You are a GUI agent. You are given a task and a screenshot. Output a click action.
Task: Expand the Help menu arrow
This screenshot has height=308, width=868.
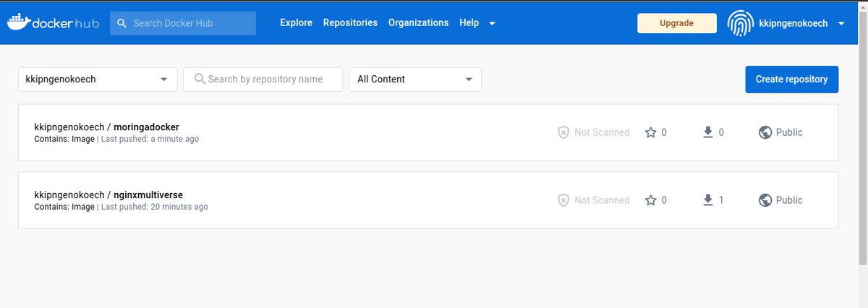tap(492, 23)
